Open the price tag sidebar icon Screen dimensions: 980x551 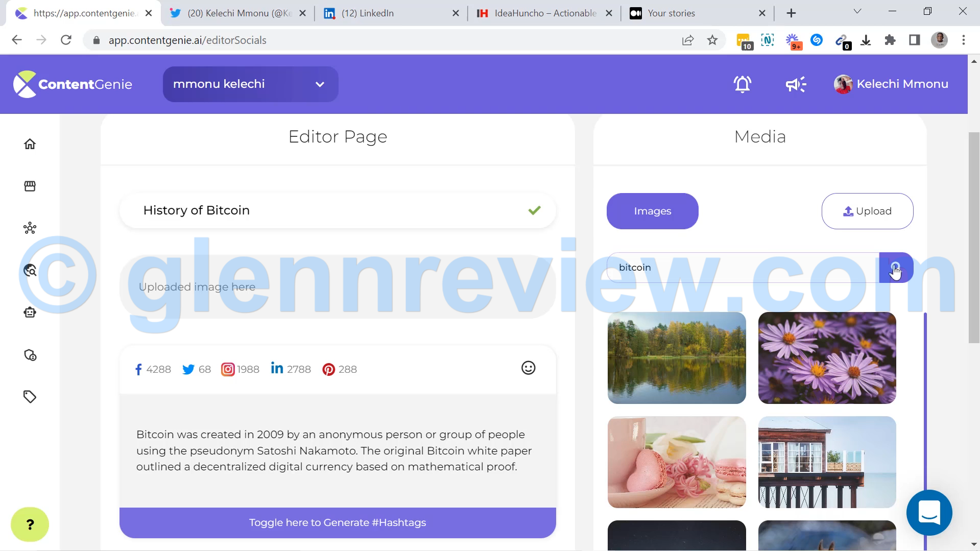(30, 397)
